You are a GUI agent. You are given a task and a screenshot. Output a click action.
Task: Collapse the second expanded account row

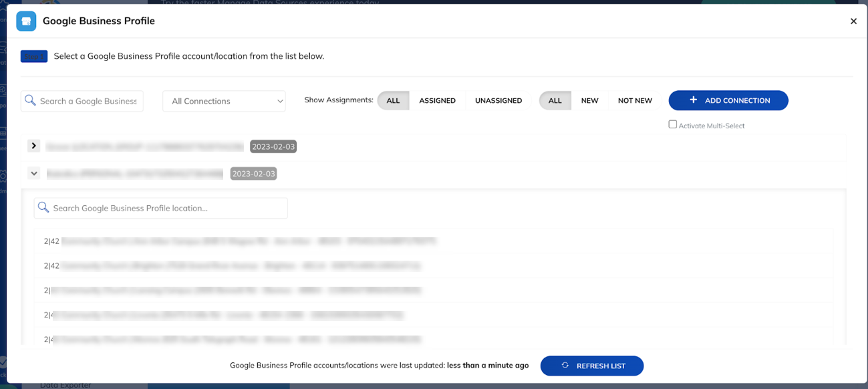(33, 173)
